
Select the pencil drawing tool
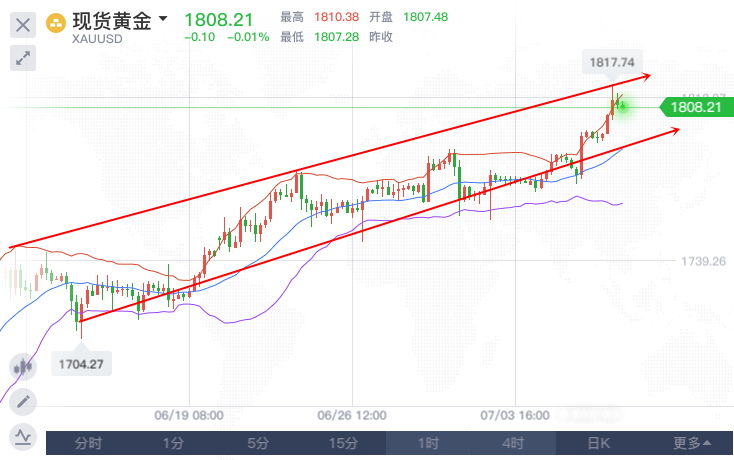point(22,402)
